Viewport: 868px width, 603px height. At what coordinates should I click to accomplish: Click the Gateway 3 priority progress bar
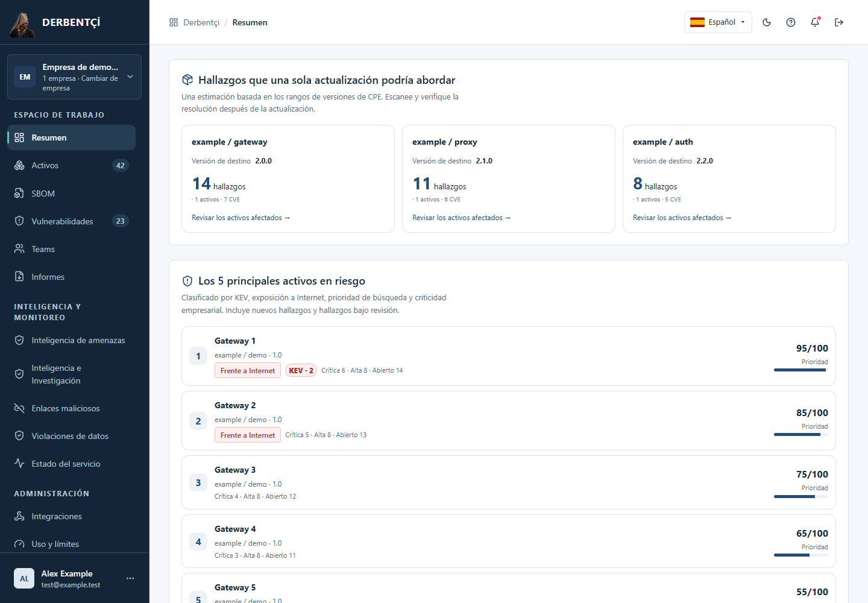(x=801, y=497)
